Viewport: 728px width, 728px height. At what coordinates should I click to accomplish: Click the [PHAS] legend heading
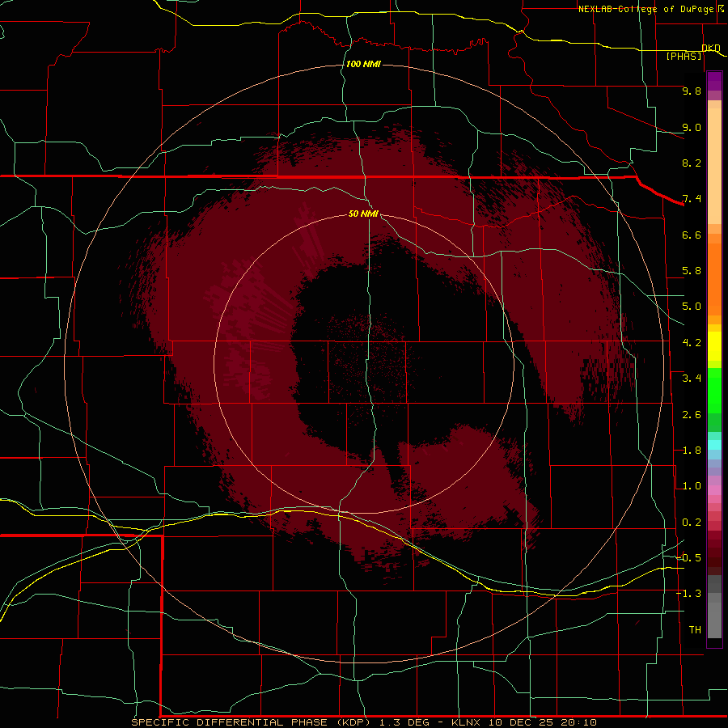[684, 56]
